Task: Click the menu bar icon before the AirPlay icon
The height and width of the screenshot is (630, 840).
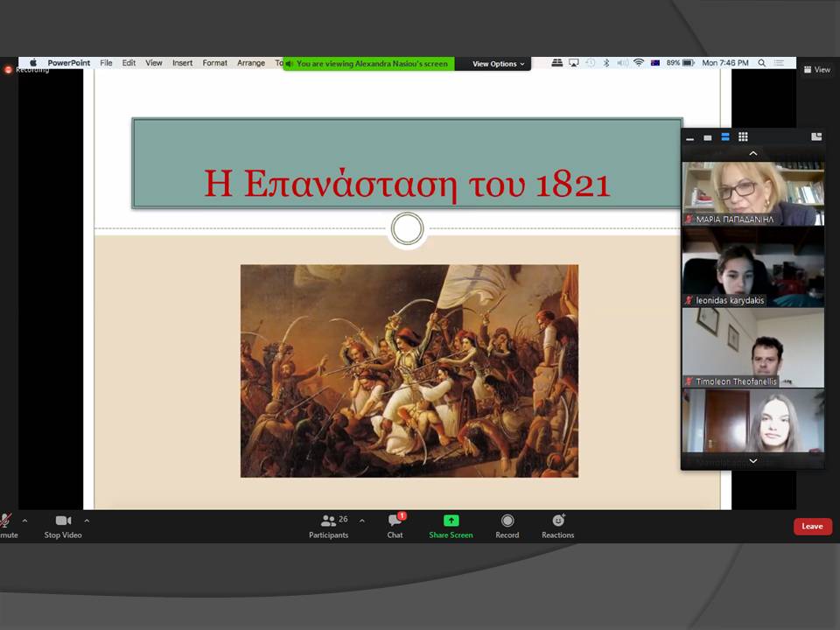Action: tap(557, 63)
